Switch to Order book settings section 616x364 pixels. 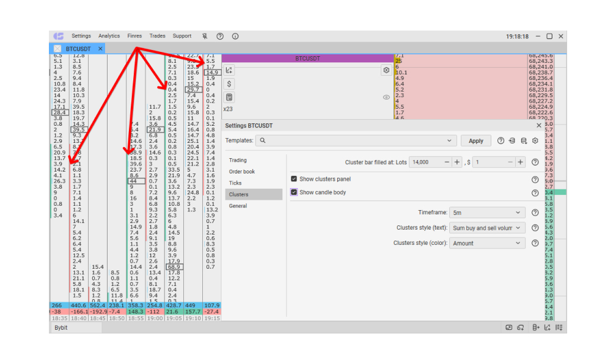(x=254, y=172)
